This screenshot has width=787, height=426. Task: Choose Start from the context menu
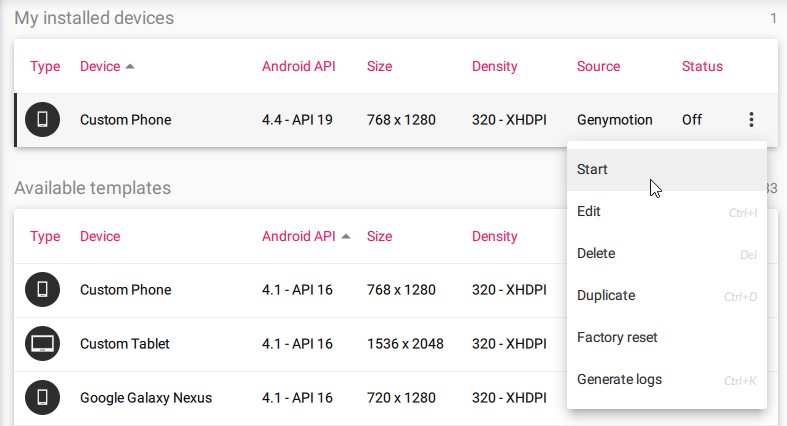pos(667,170)
